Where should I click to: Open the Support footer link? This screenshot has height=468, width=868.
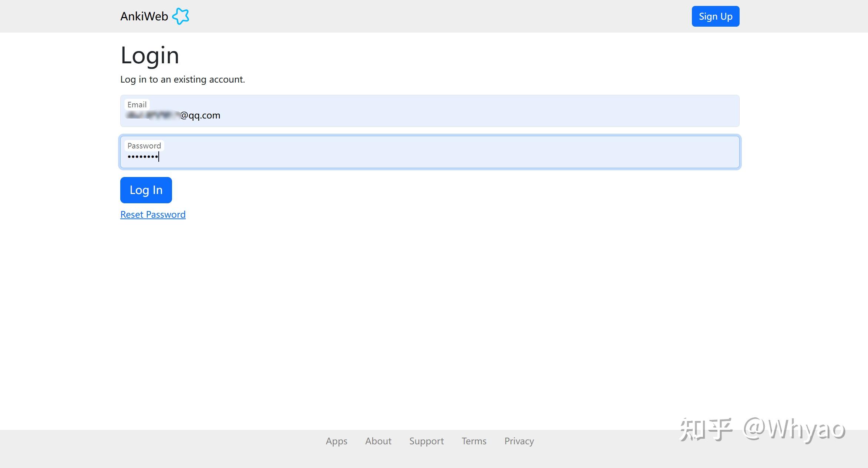click(426, 441)
